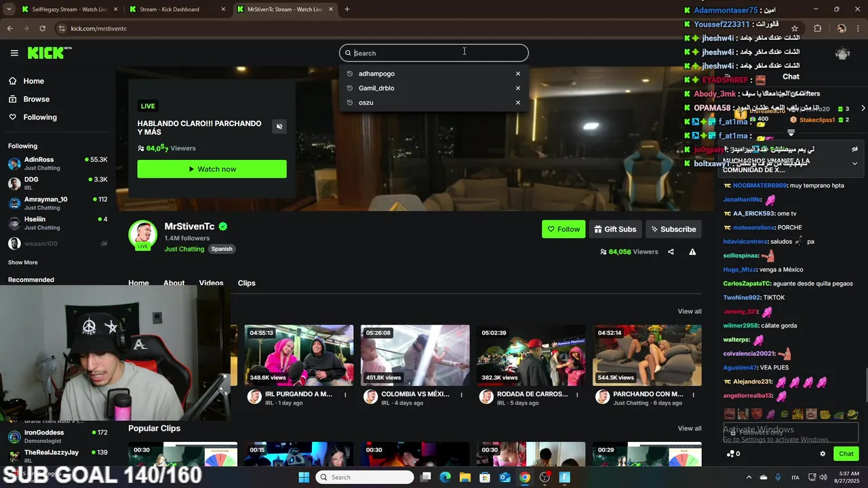Open PARCHANDO CON M... video thumbnail

647,355
